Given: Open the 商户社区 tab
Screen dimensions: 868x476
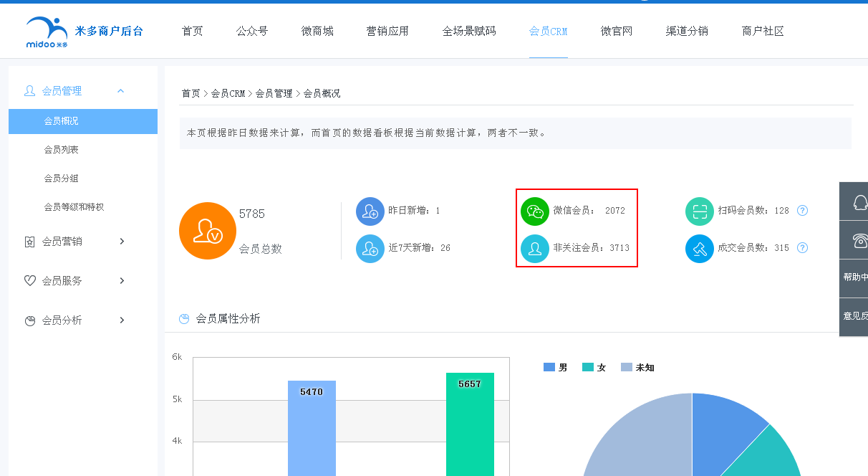Looking at the screenshot, I should 763,32.
